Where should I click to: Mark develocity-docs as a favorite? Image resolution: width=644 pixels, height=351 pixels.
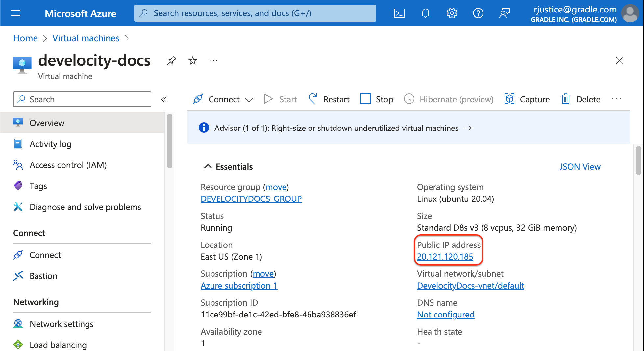coord(192,60)
